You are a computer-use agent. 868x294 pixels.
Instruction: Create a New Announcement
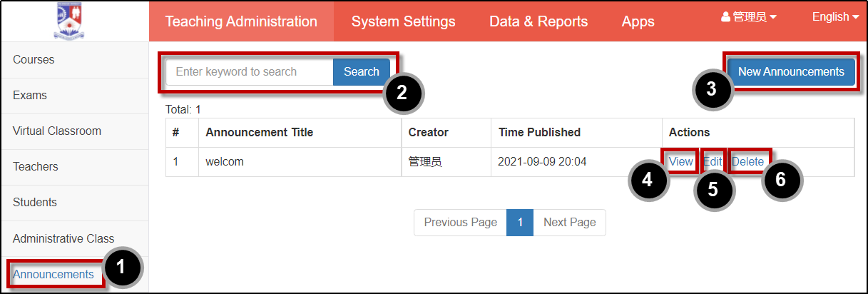[x=791, y=71]
